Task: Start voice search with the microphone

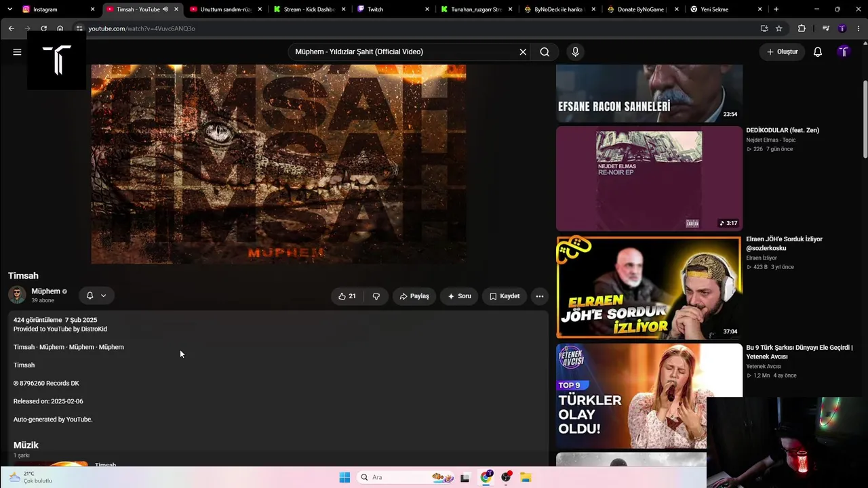Action: click(x=575, y=52)
